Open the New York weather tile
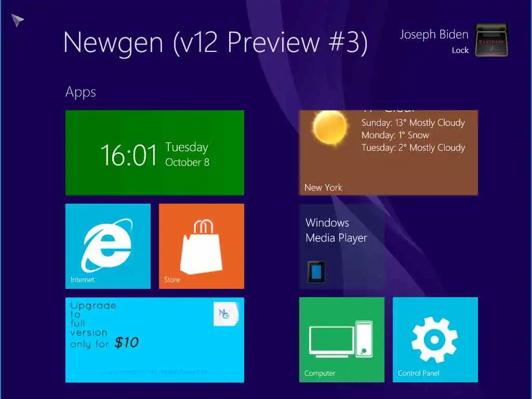Screen dimensions: 532x399 (389, 153)
